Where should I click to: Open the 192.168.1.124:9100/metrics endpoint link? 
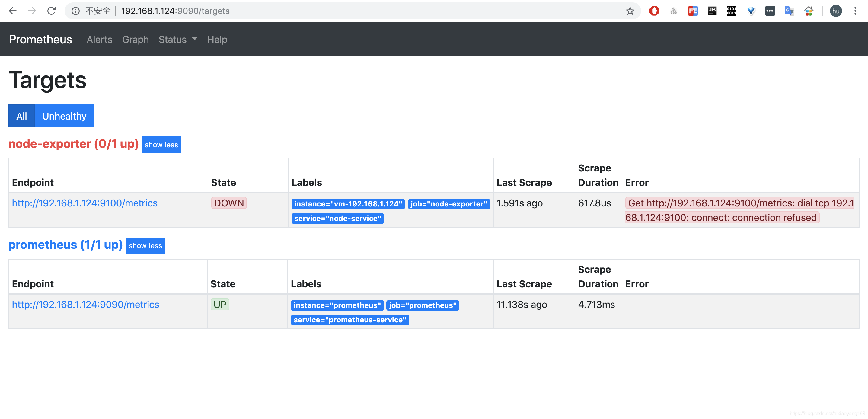tap(85, 203)
